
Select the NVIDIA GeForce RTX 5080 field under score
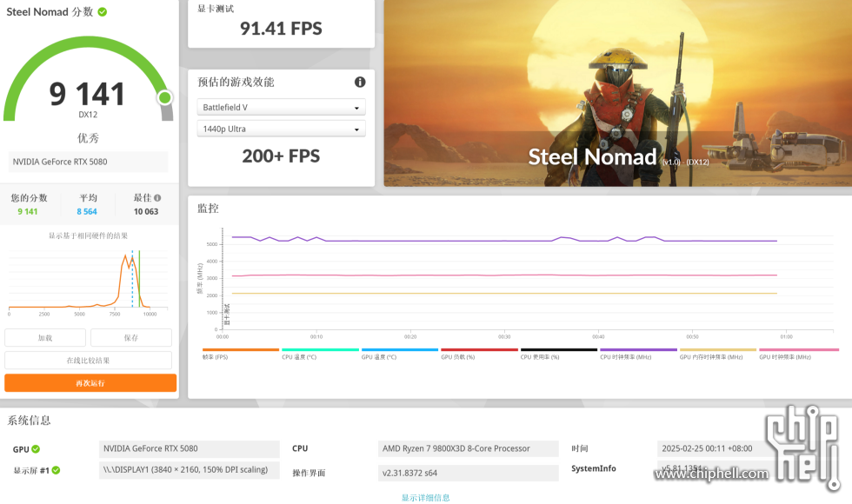point(88,162)
